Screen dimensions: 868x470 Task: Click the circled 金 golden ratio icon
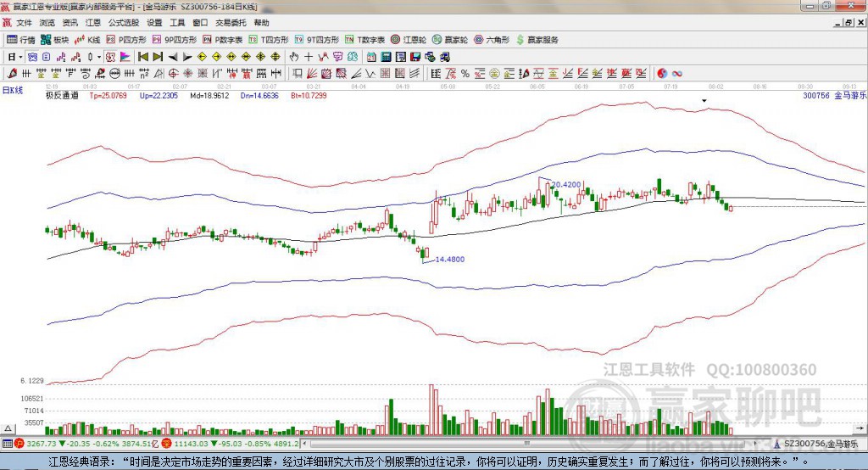point(494,74)
